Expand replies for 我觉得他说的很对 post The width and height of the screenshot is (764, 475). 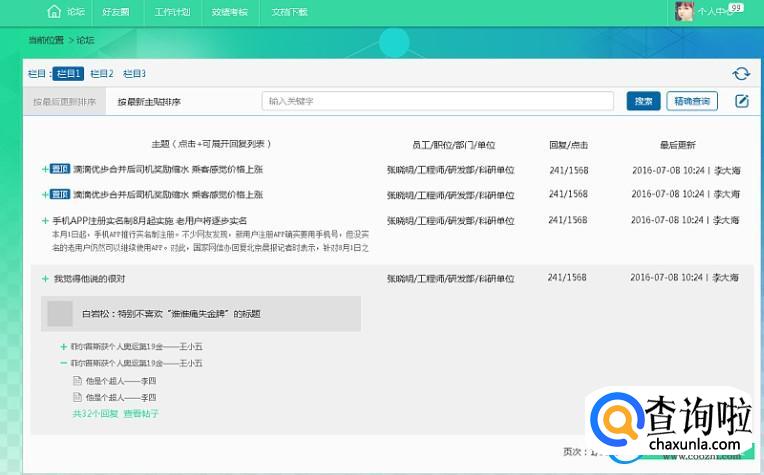(x=45, y=279)
